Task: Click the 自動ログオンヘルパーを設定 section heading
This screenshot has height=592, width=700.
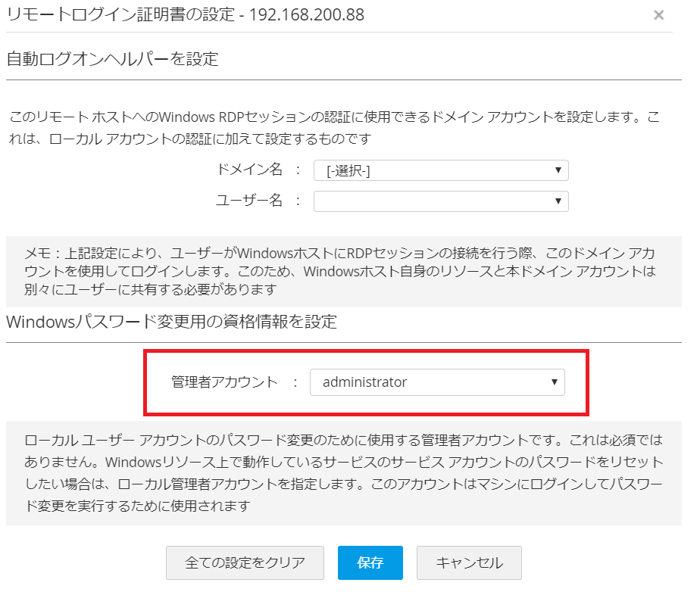Action: [112, 59]
